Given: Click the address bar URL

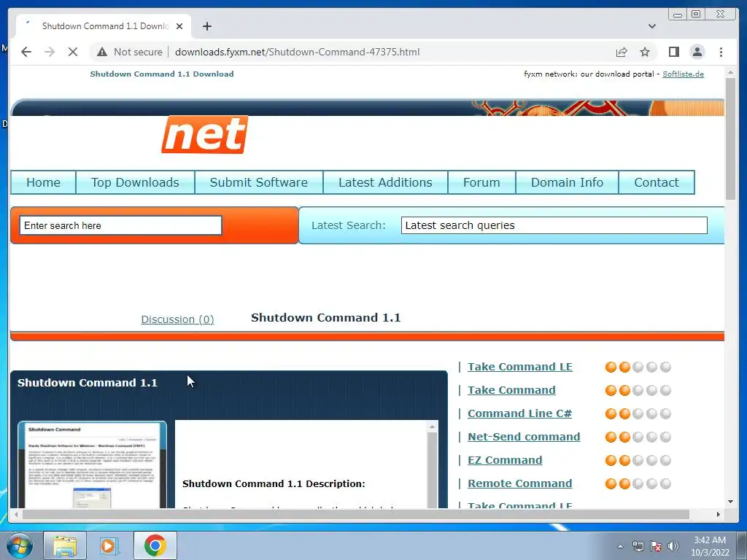Looking at the screenshot, I should [297, 52].
